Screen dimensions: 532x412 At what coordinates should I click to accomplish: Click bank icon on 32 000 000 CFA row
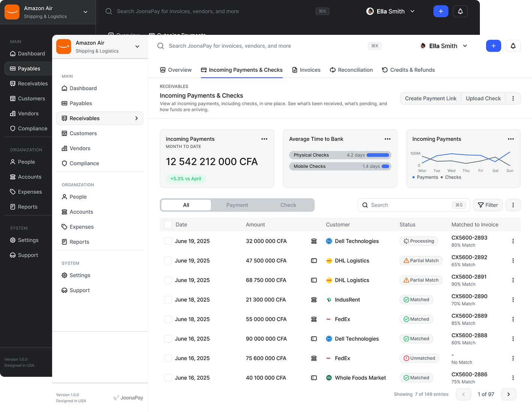point(314,241)
